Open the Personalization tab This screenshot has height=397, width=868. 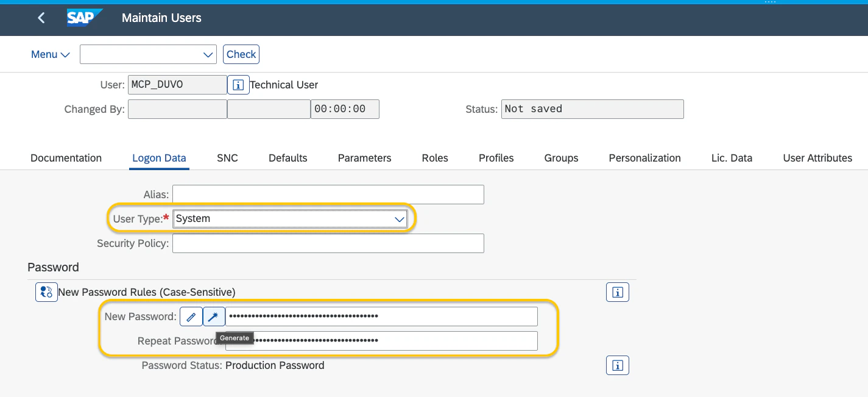[644, 158]
